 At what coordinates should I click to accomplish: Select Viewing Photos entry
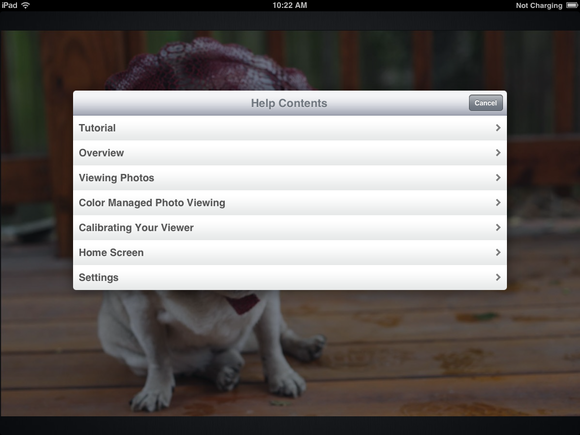[290, 178]
